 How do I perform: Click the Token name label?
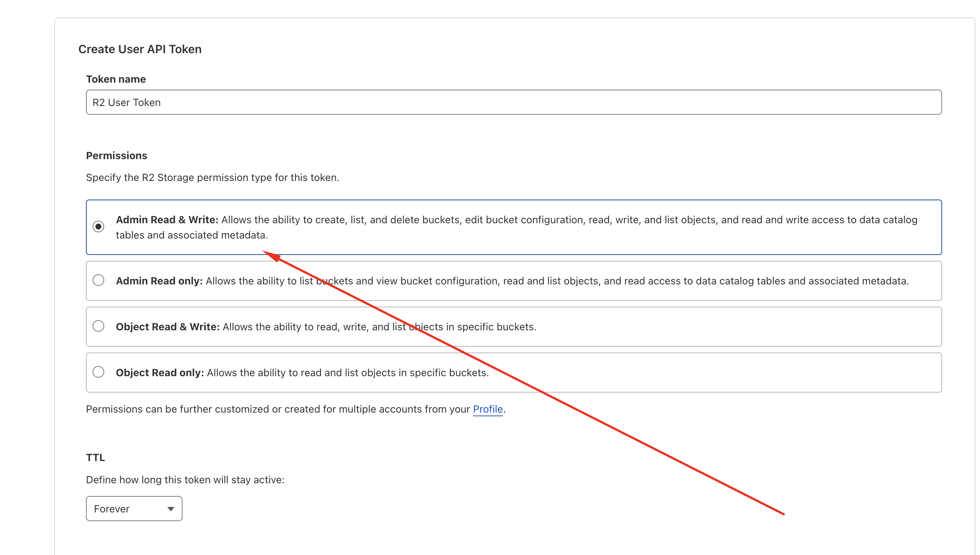pyautogui.click(x=115, y=79)
